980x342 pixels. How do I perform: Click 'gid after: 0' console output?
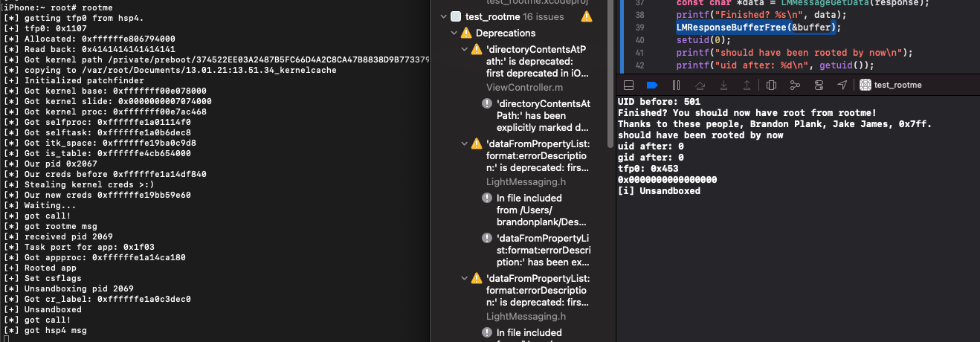click(651, 158)
